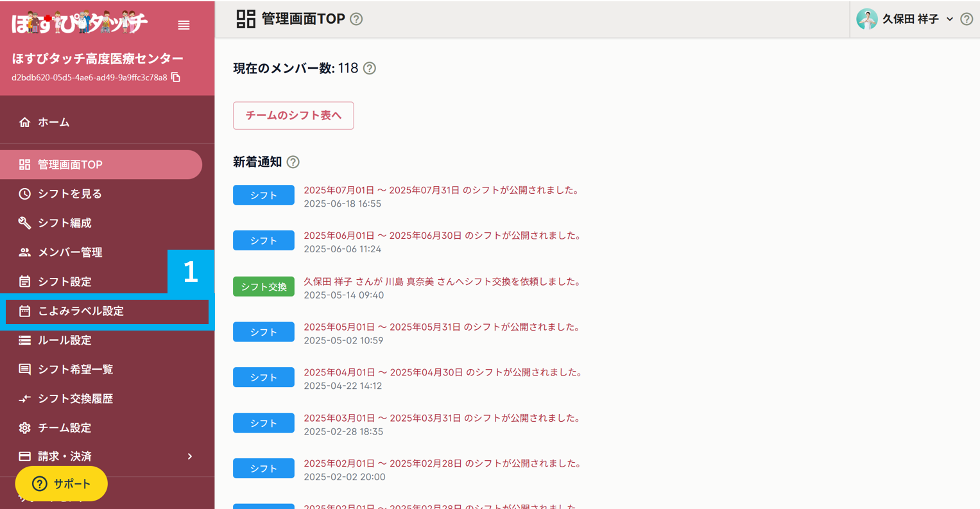Click the チームのシフト表へ button
This screenshot has height=509, width=980.
[x=293, y=116]
